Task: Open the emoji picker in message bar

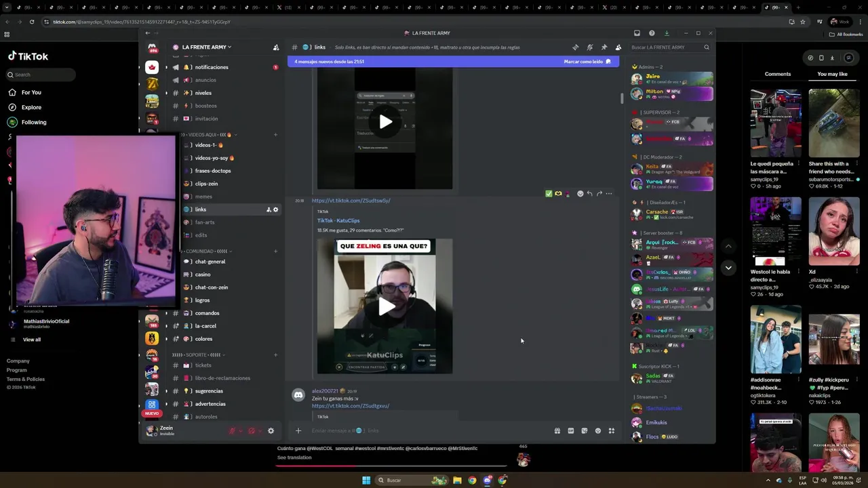Action: pyautogui.click(x=597, y=430)
